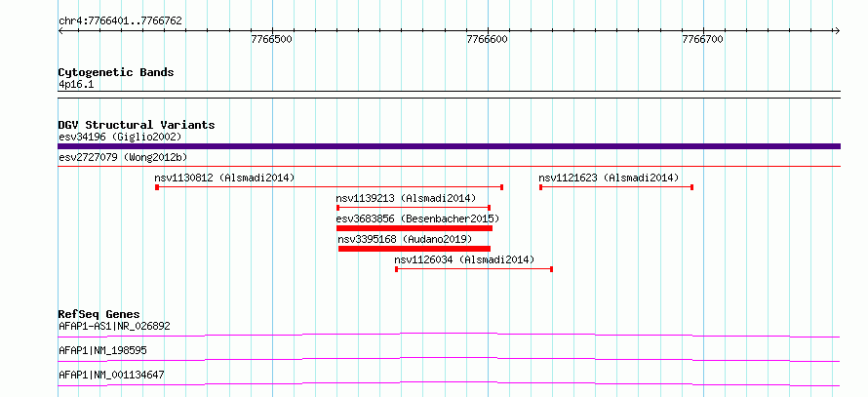The height and width of the screenshot is (397, 868).
Task: Select the esv2727079 (Wong2012b) variant label
Action: 124,157
